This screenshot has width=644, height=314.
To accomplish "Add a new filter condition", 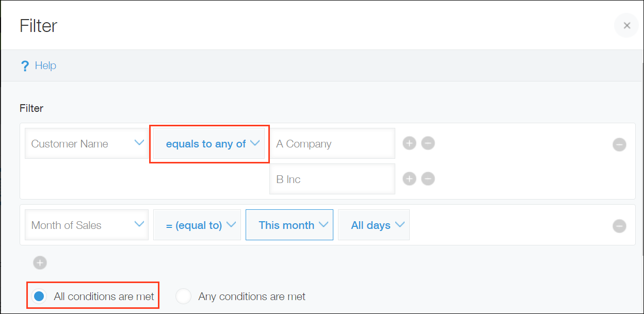I will pyautogui.click(x=40, y=262).
